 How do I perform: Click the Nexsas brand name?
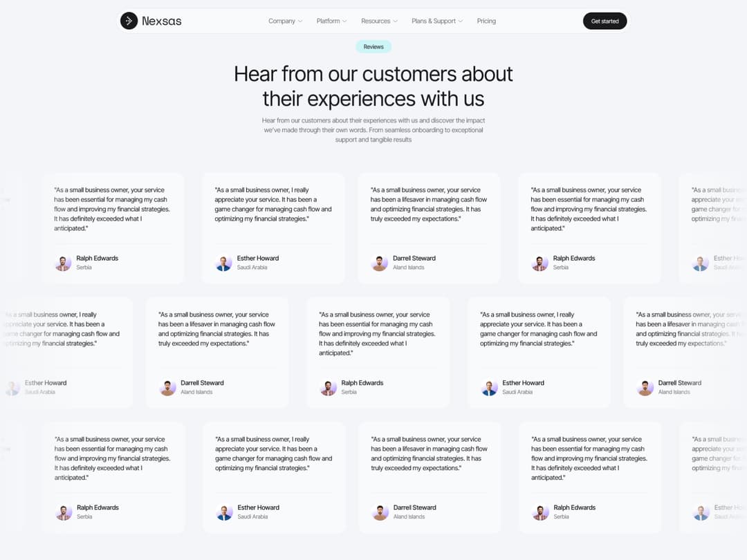[x=162, y=21]
